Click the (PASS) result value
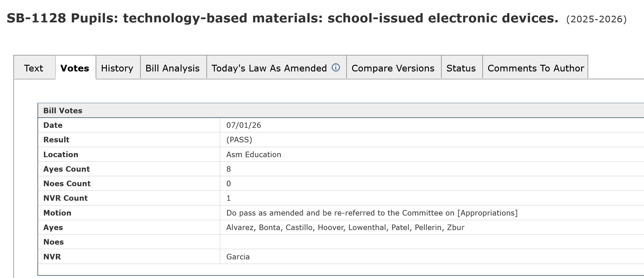Screen dimensions: 644x278 click(x=239, y=140)
